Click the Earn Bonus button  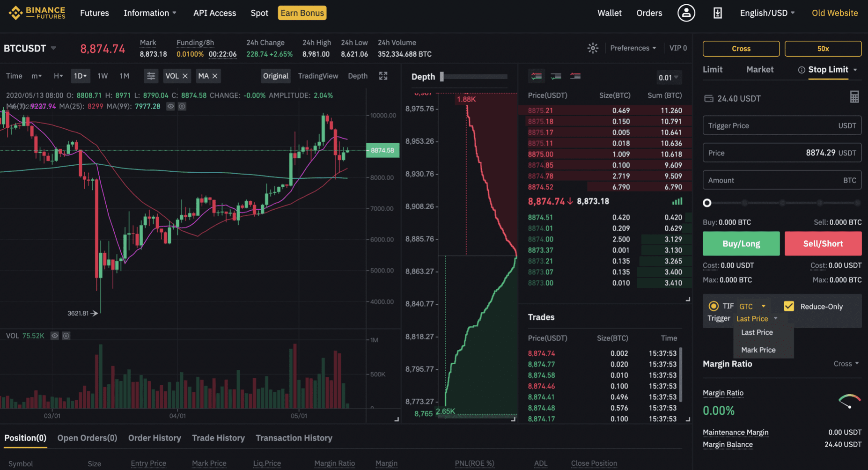pos(302,13)
